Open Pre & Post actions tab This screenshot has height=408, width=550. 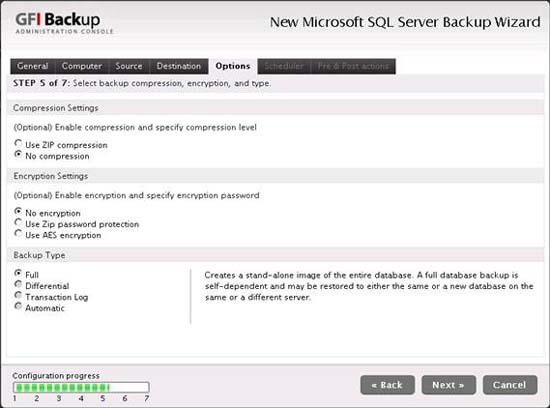pyautogui.click(x=353, y=66)
